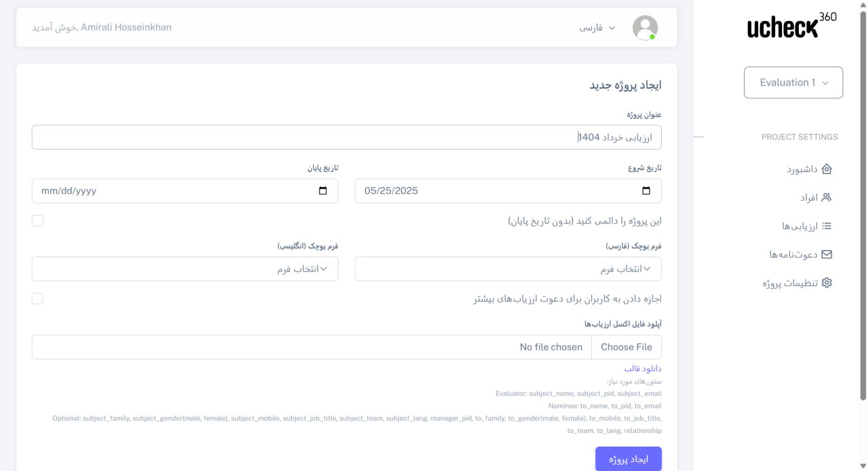The width and height of the screenshot is (868, 471).
Task: Open the English blank form dropdown
Action: pos(184,269)
